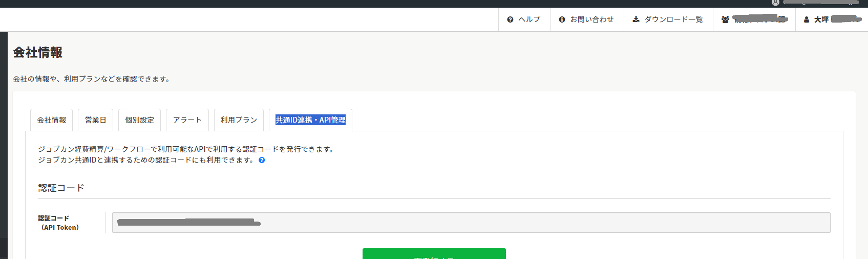Open the ヘルプ help menu
The width and height of the screenshot is (868, 259).
tap(524, 19)
